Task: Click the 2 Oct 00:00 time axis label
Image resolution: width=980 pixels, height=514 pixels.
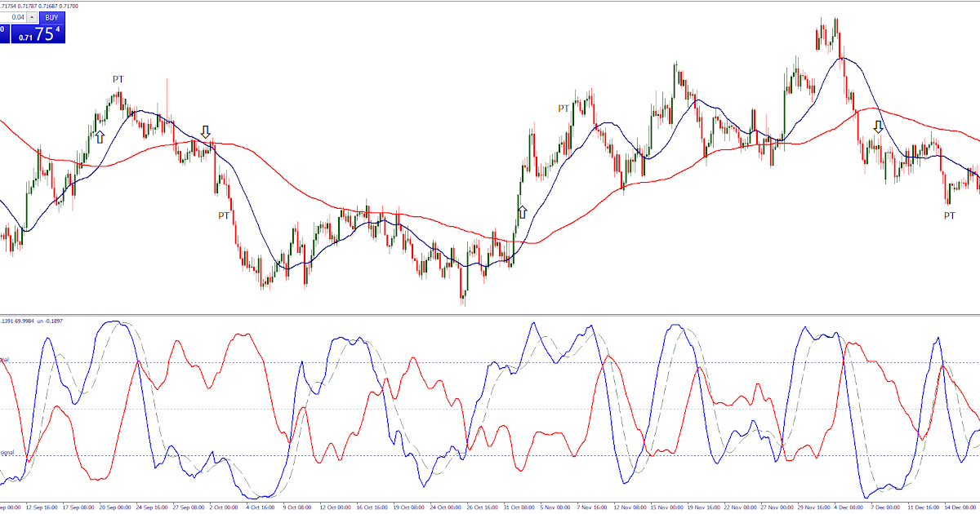Action: (x=224, y=507)
